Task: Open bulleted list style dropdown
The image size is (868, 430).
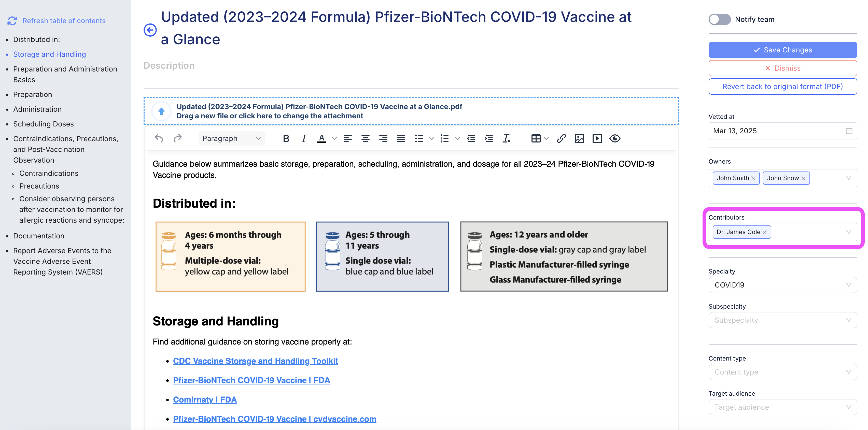Action: pos(432,138)
